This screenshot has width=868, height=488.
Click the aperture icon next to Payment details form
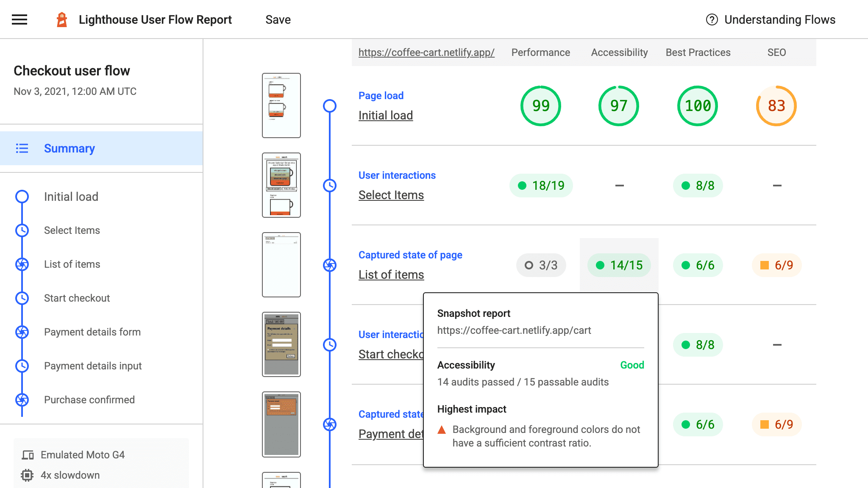(22, 332)
